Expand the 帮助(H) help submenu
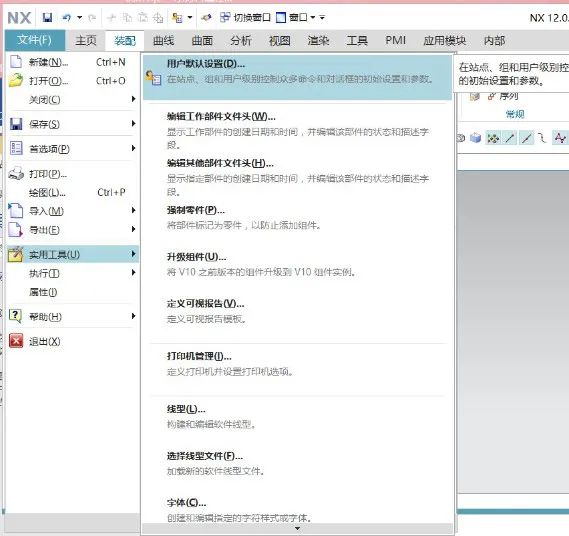Screen dimensions: 569x536 pos(72,316)
